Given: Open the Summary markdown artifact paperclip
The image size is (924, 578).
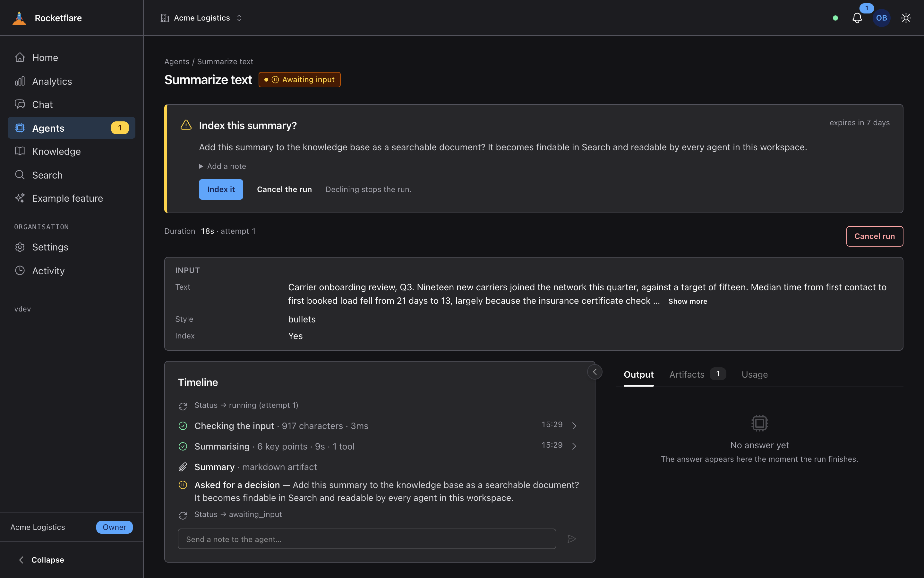Looking at the screenshot, I should click(x=183, y=467).
